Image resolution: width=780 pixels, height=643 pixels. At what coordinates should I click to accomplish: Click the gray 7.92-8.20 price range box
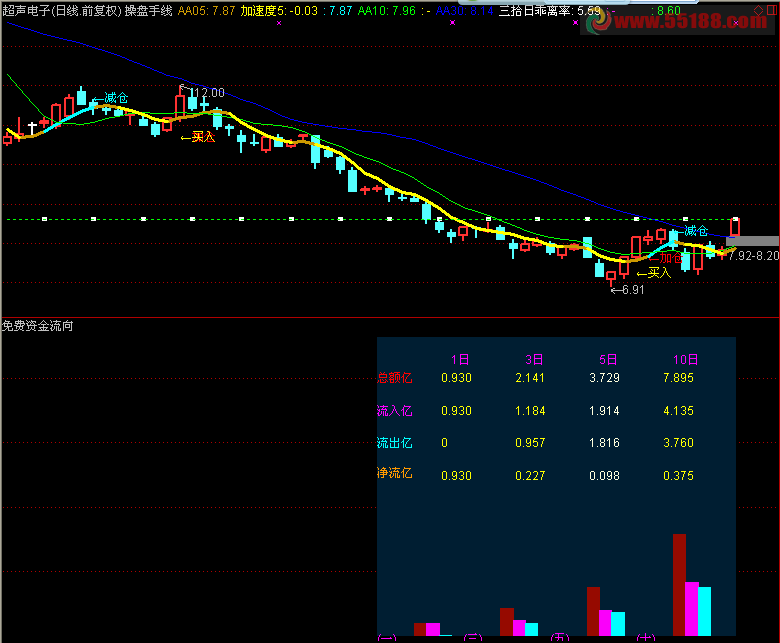pyautogui.click(x=752, y=241)
